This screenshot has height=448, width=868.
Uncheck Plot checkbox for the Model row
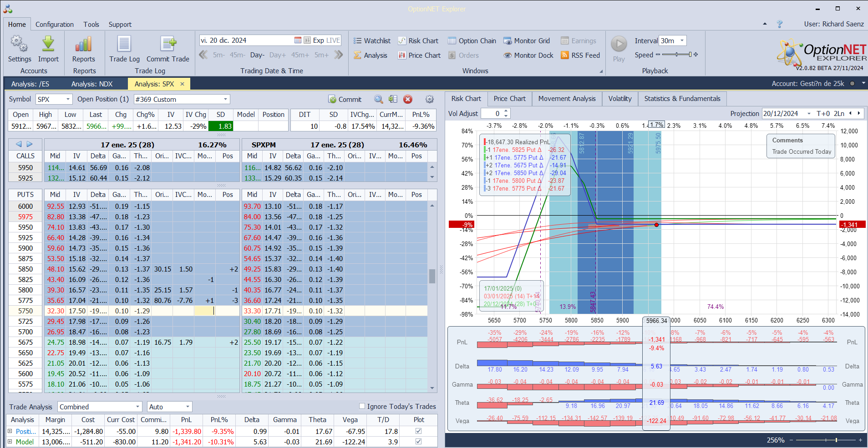(419, 442)
